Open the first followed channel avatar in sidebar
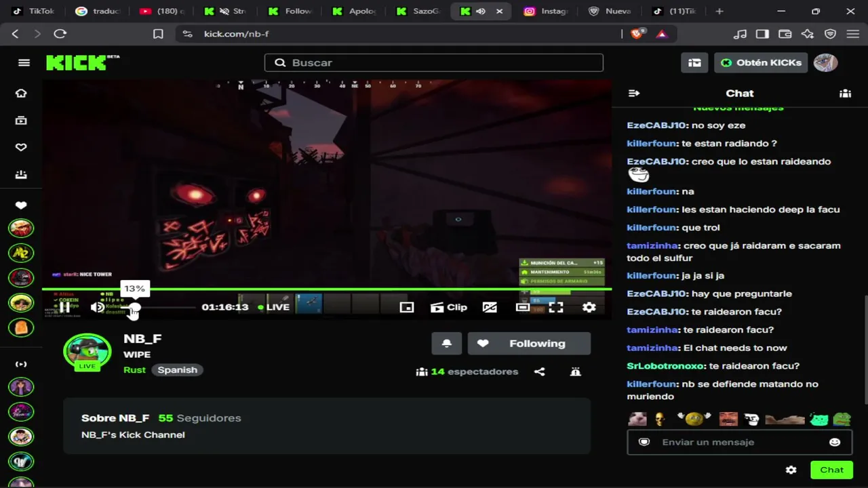The height and width of the screenshot is (488, 868). pos(21,228)
